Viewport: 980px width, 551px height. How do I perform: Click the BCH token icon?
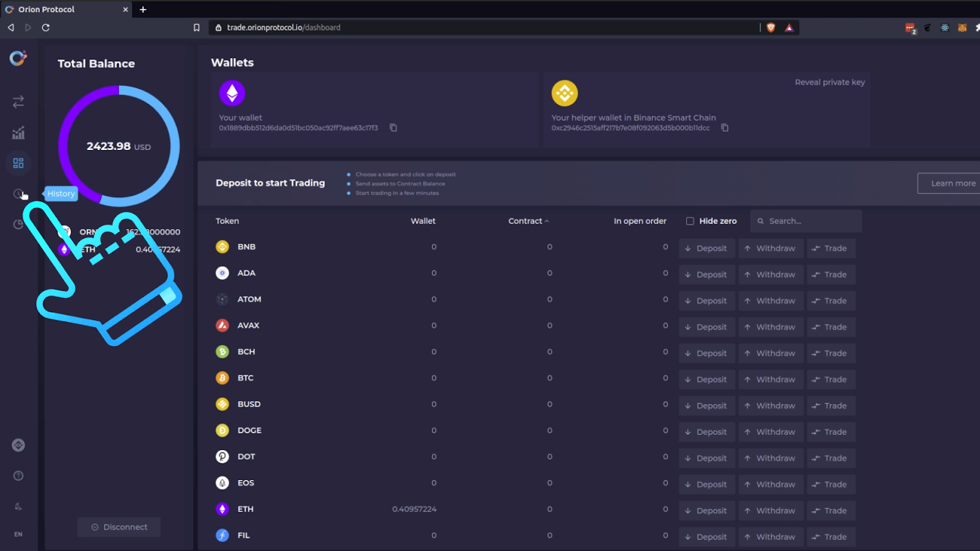222,352
